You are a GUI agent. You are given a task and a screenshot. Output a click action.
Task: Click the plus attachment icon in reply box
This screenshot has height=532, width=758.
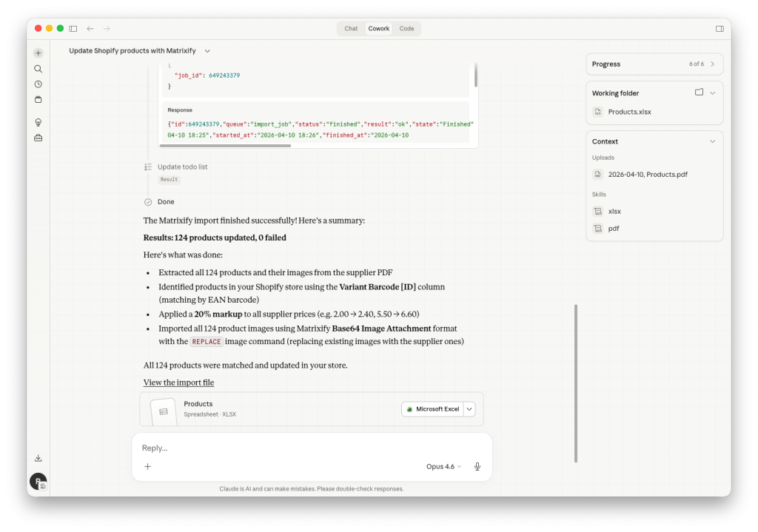147,467
